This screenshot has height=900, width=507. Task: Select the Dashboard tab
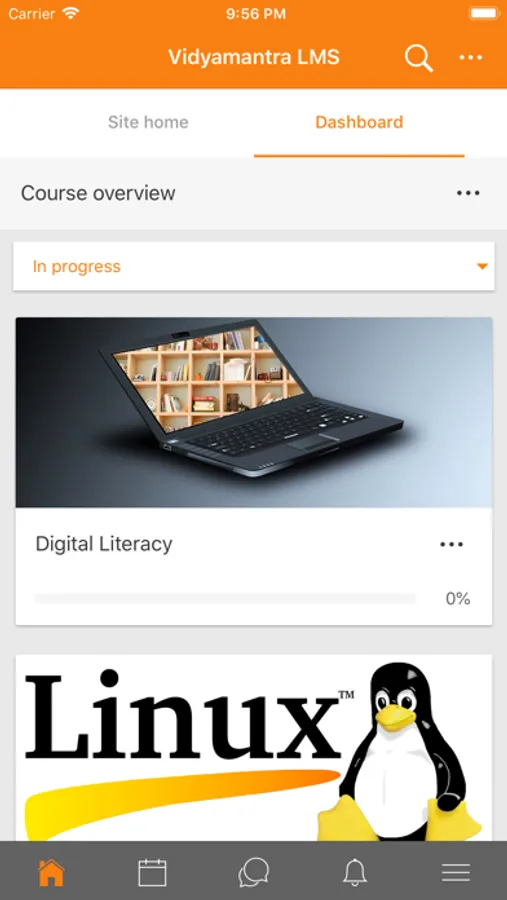pos(359,122)
